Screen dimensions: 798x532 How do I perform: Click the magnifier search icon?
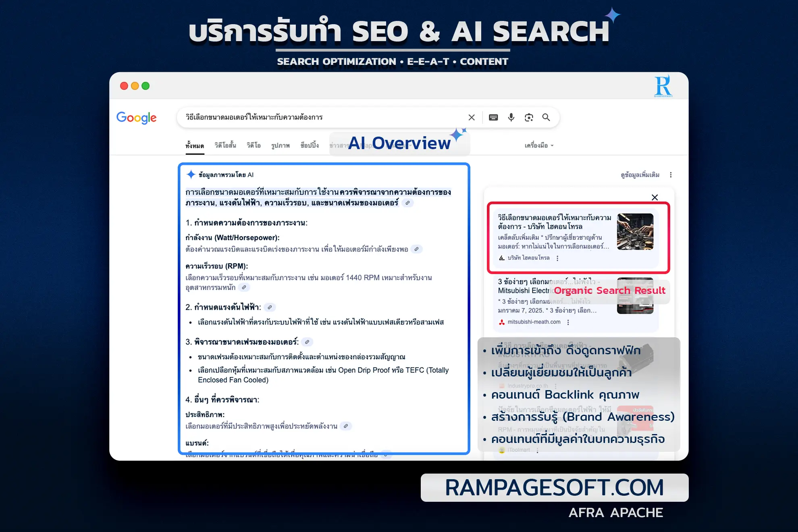point(546,117)
